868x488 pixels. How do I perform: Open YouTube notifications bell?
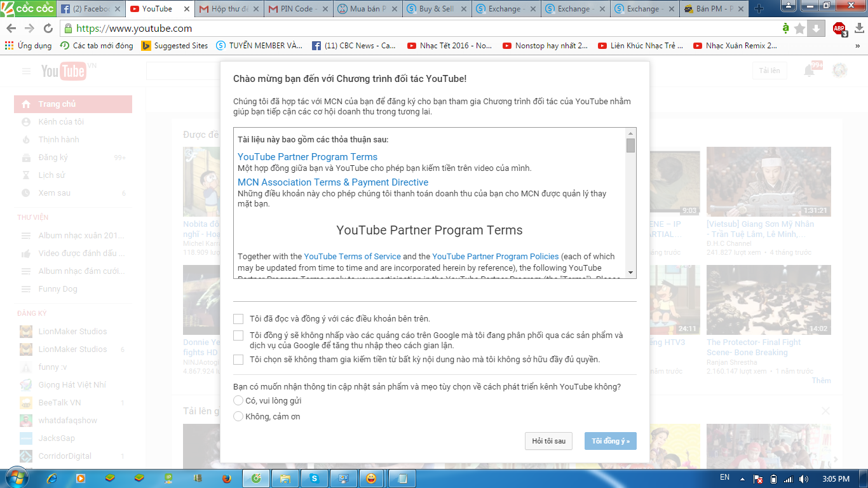pyautogui.click(x=810, y=71)
